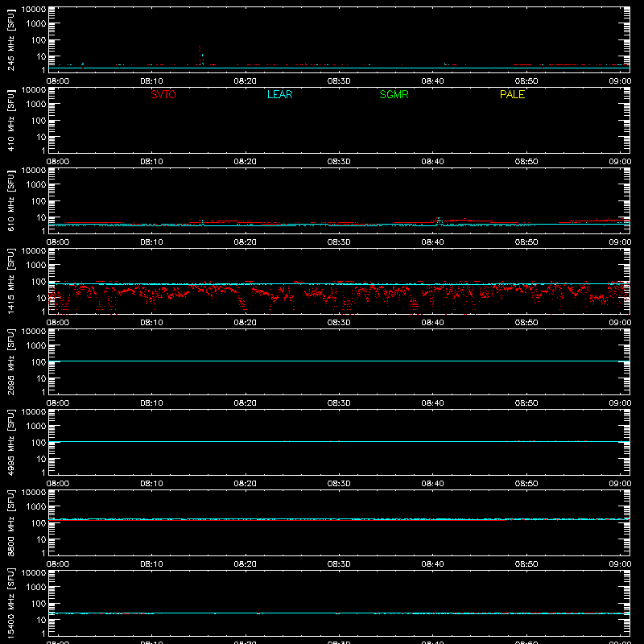Click the 15400 MHz [SFU] axis title
Viewport: 644px width, 644px height.
tap(10, 603)
